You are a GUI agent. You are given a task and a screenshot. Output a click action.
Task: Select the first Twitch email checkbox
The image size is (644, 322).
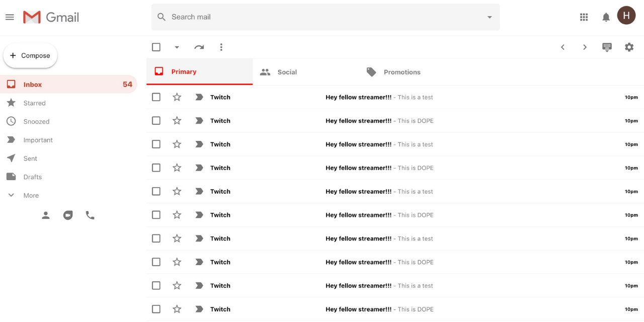(x=156, y=97)
